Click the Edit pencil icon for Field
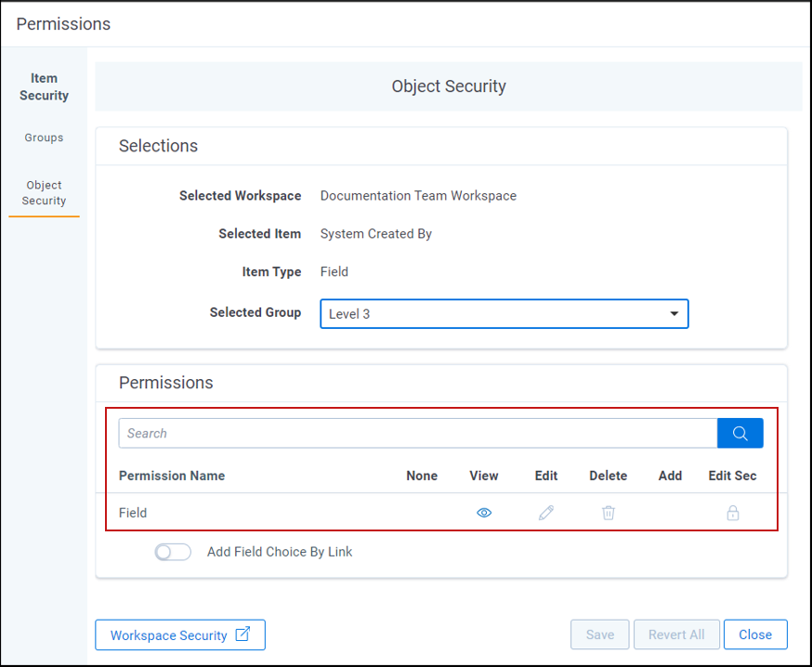 [545, 513]
